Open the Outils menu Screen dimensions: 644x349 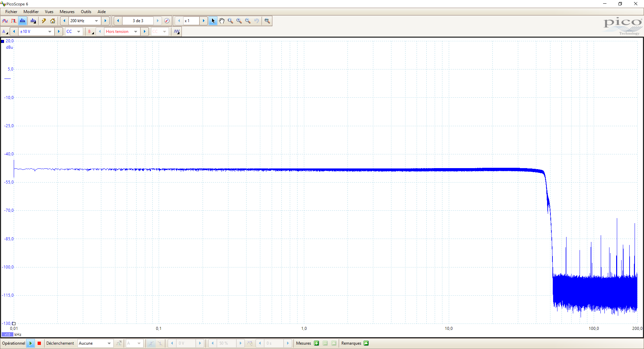[x=86, y=12]
